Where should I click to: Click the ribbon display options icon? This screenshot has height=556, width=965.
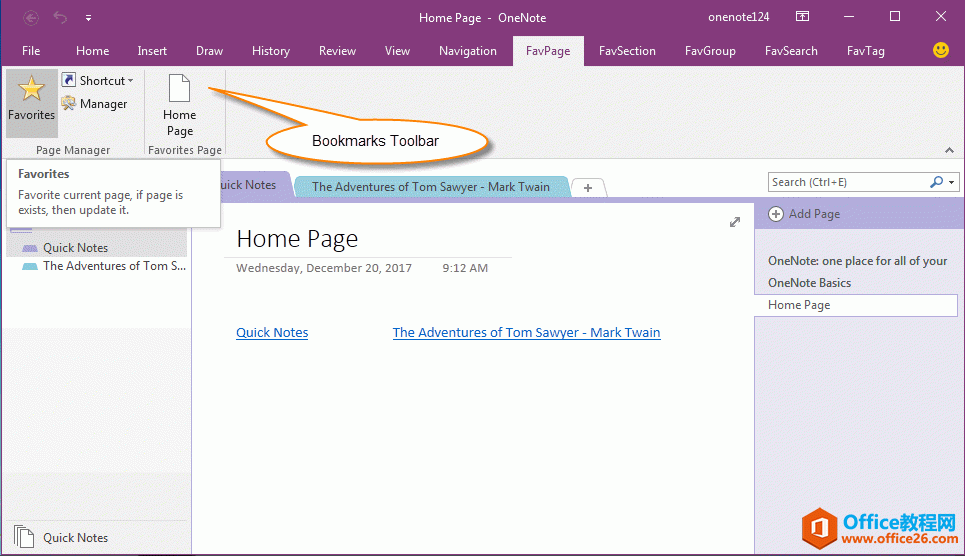click(803, 17)
